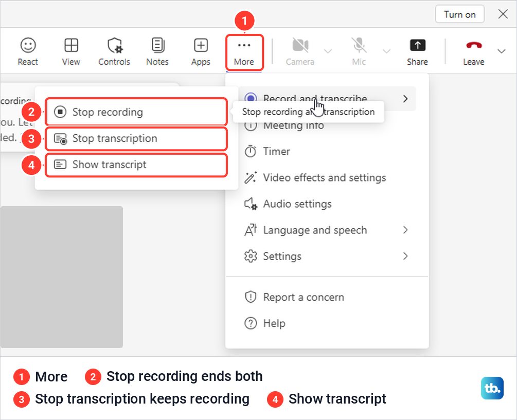517x420 pixels.
Task: Close the banner with the X
Action: [503, 14]
